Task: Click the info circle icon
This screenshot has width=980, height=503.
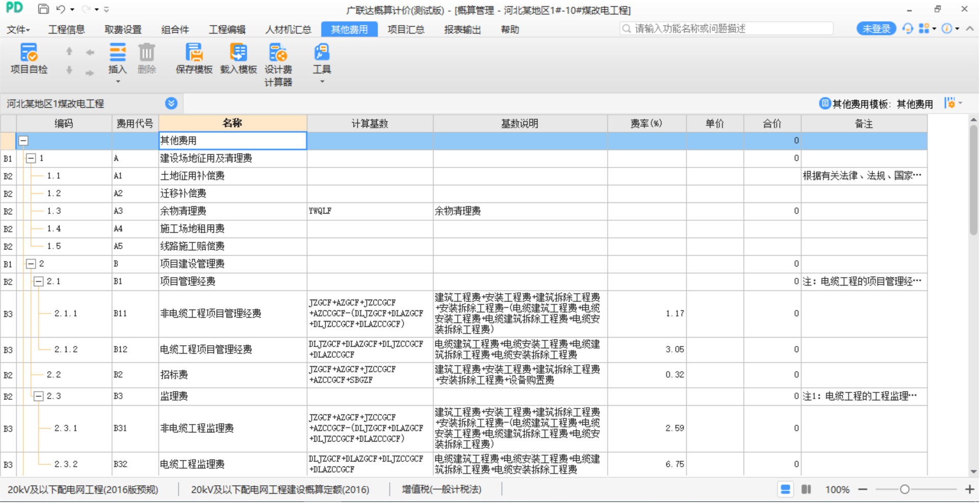Action: 947,29
